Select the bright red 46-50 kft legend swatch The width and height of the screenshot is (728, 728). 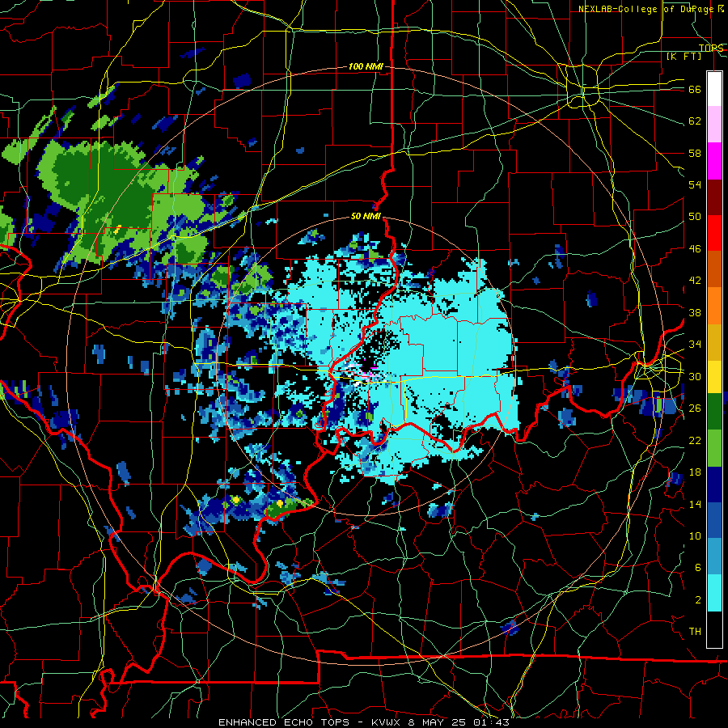pos(714,233)
